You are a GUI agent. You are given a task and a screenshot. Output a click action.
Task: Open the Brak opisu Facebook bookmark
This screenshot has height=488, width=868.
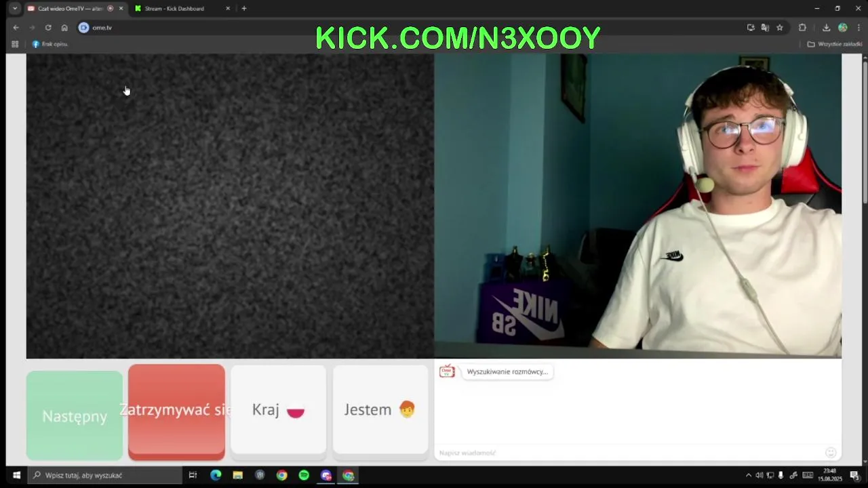click(x=50, y=44)
